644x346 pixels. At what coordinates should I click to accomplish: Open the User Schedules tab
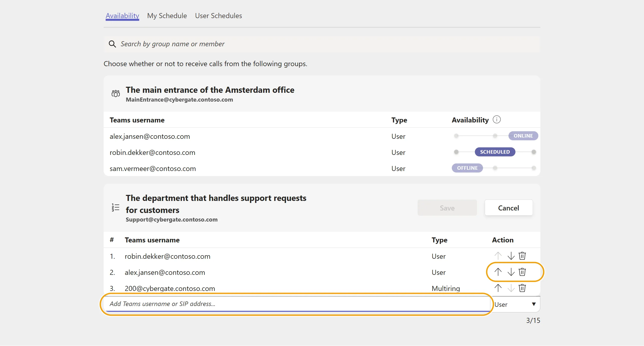[x=218, y=16]
